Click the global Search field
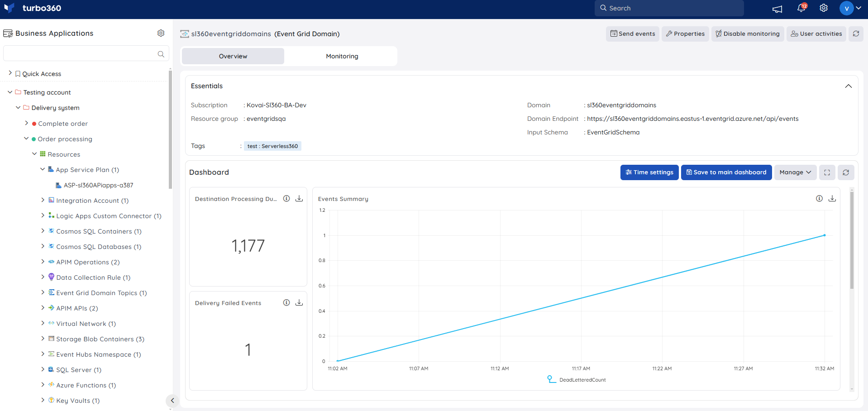This screenshot has width=868, height=411. (669, 8)
